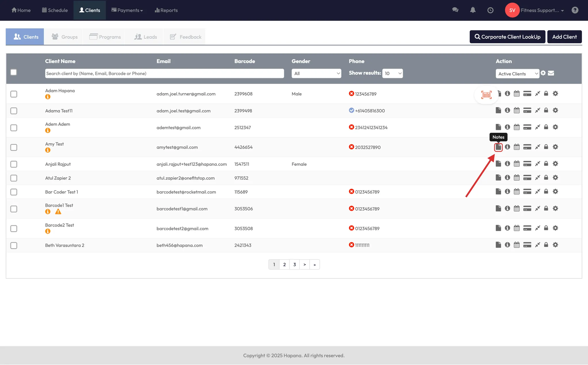Click credit card icon for Anjali Rajput
Screen dimensions: 588x365
(527, 164)
